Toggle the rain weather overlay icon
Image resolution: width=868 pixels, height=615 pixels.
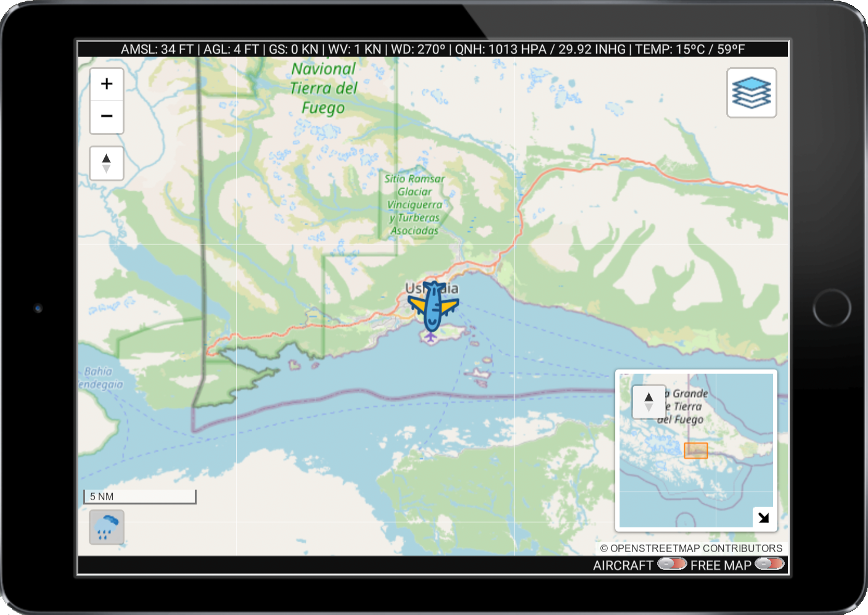(x=107, y=527)
